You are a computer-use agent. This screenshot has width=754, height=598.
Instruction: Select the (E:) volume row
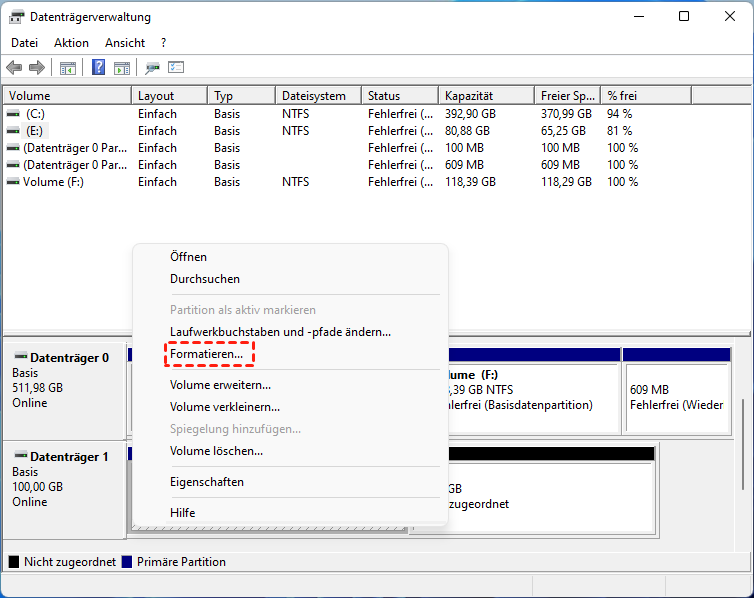[36, 131]
